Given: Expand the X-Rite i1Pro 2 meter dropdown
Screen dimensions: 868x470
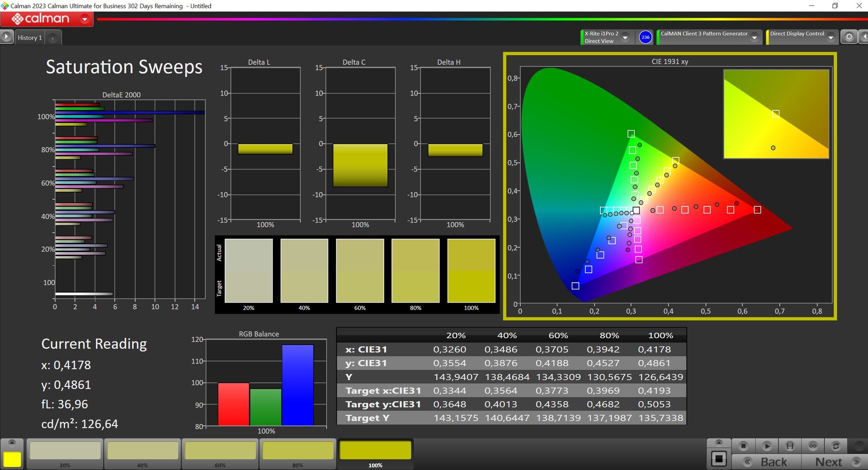Looking at the screenshot, I should 625,38.
